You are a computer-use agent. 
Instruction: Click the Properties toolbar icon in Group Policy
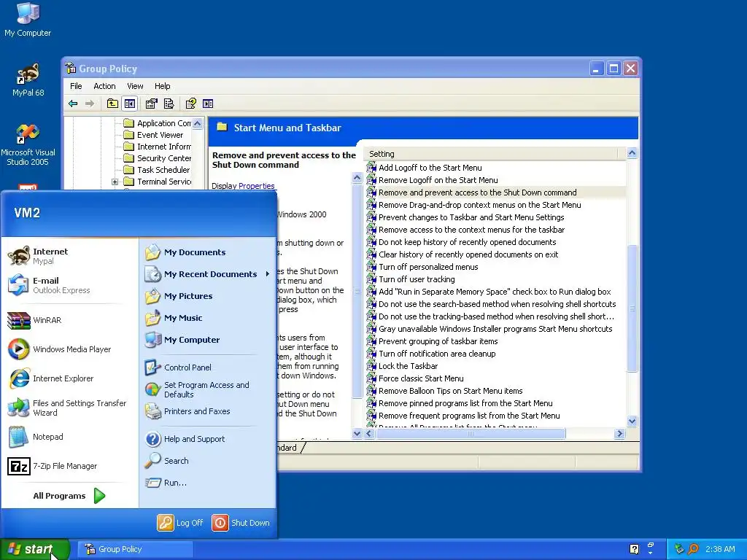(x=152, y=104)
